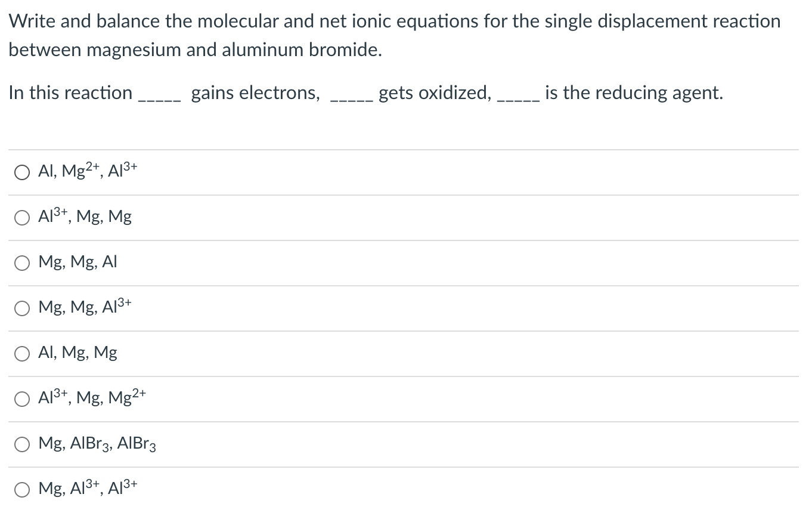Click the "Al, Mg2+, Al3+" answer text
This screenshot has height=525, width=812.
click(88, 170)
